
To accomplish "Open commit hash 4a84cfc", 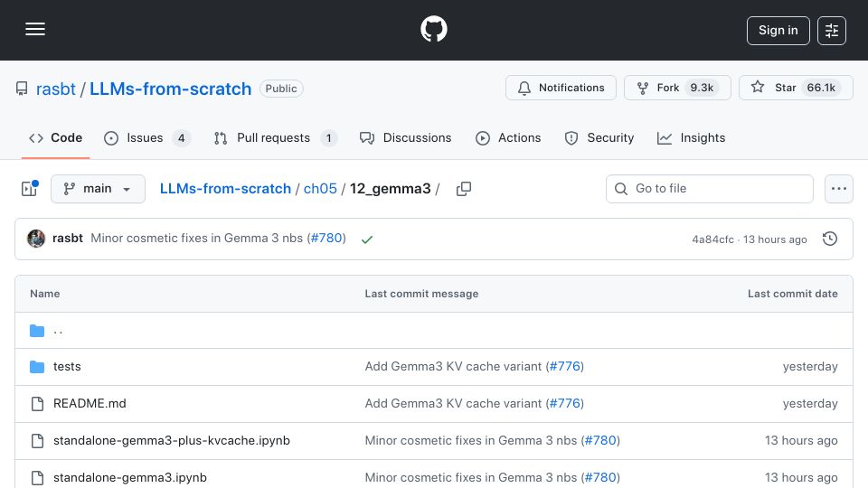I will (712, 239).
